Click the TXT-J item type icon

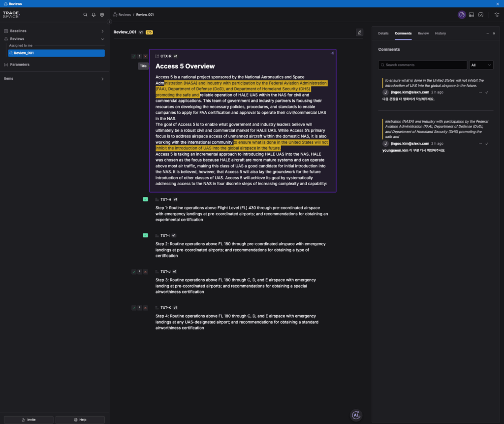tap(157, 272)
